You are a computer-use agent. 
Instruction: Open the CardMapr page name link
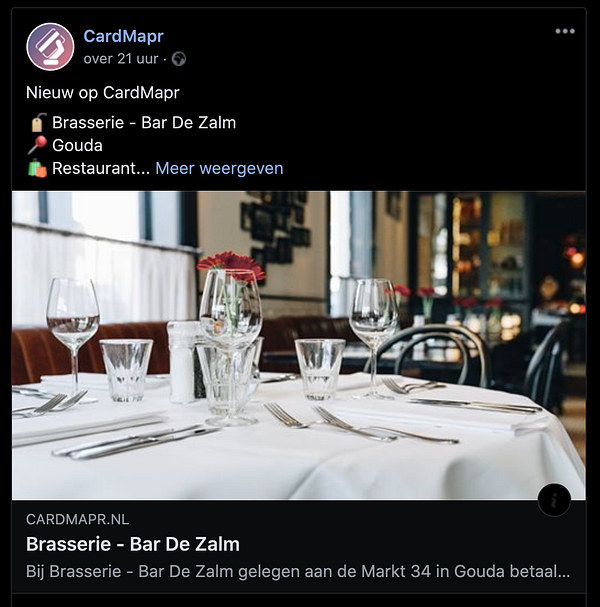coord(123,36)
